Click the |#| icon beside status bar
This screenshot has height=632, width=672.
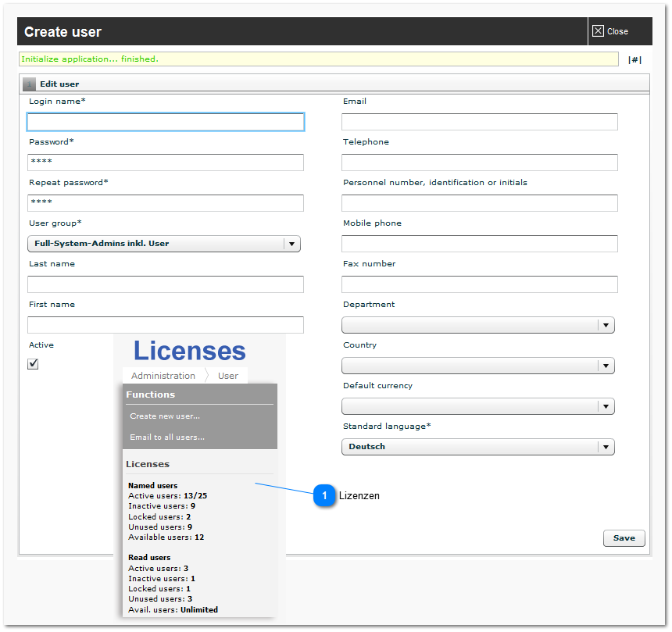pyautogui.click(x=634, y=60)
